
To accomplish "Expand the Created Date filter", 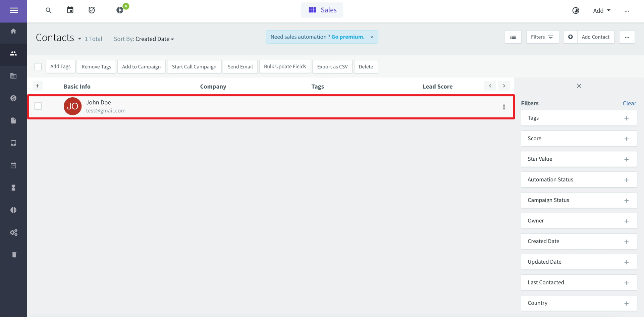I will click(x=579, y=242).
